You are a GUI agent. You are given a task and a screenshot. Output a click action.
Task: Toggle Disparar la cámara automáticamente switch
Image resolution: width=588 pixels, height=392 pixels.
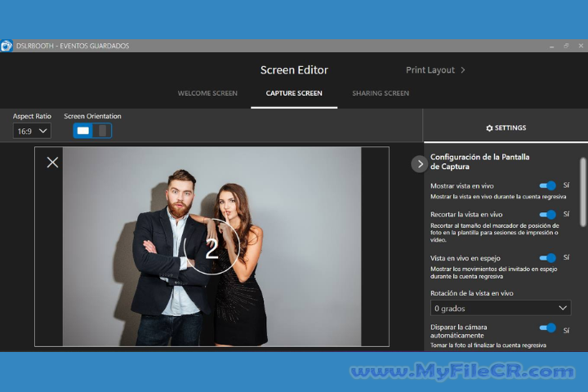coord(547,327)
